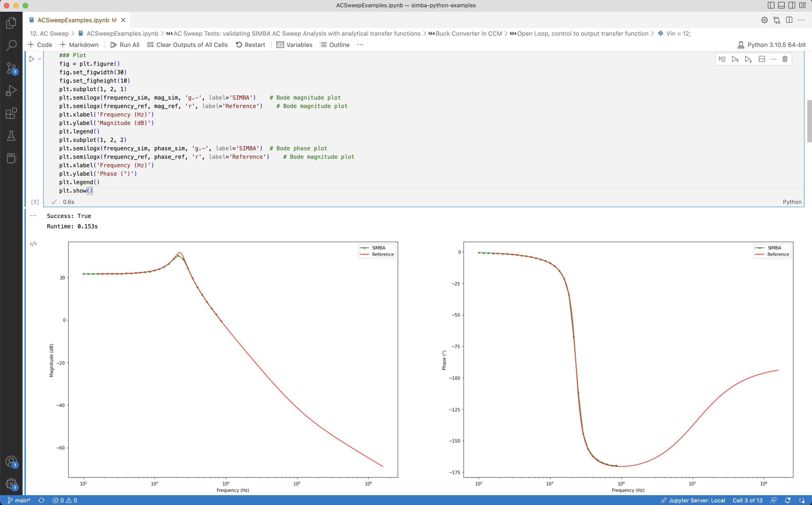Select the ACSweepExamples.ipynb editor tab

pos(73,20)
